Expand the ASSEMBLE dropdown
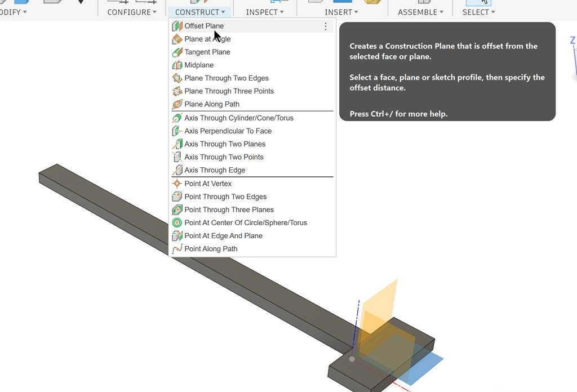577x392 pixels. point(420,12)
